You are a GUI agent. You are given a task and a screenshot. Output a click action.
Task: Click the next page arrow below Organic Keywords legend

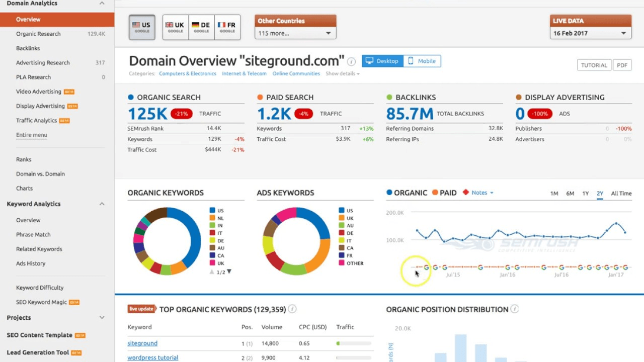[229, 271]
